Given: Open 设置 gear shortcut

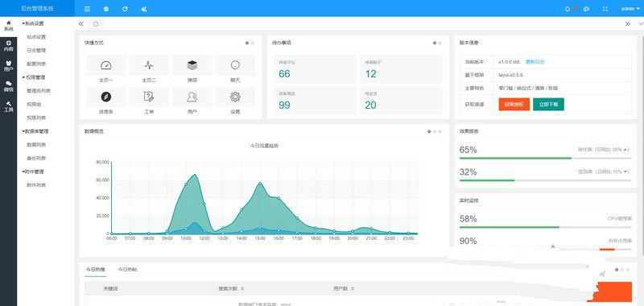Looking at the screenshot, I should click(x=235, y=101).
